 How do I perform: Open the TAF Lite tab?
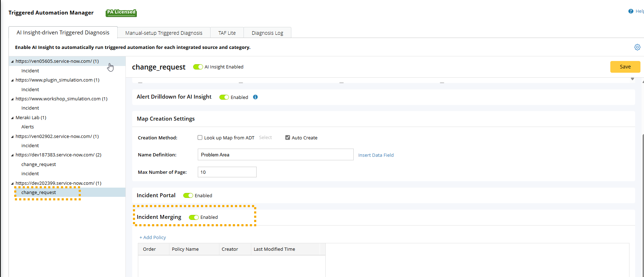227,33
